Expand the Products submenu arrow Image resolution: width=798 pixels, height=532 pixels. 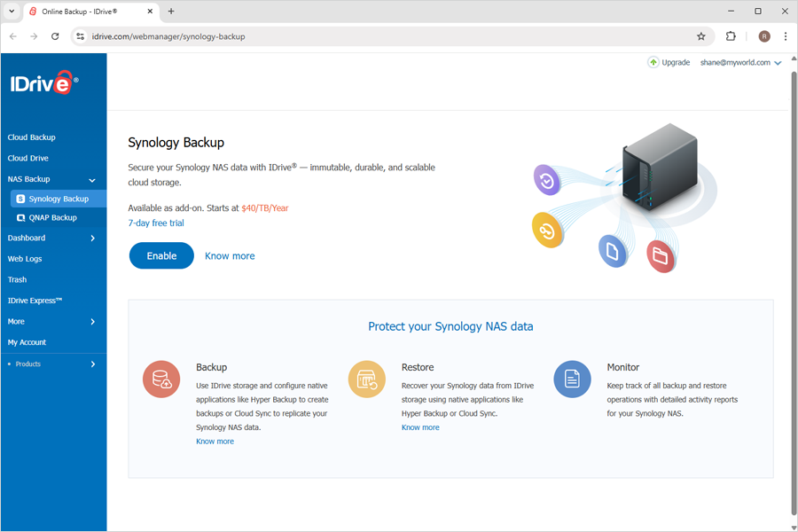pos(92,364)
